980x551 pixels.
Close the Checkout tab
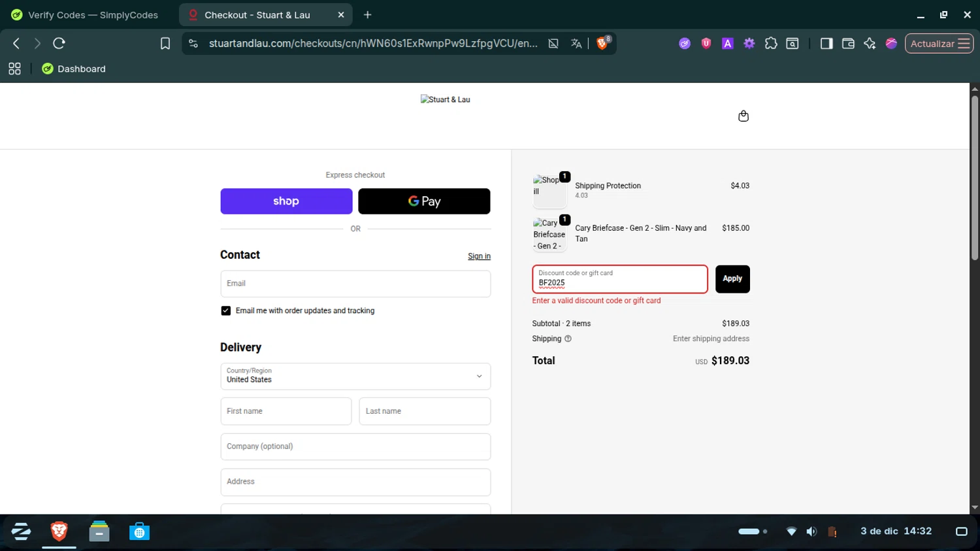click(x=341, y=14)
